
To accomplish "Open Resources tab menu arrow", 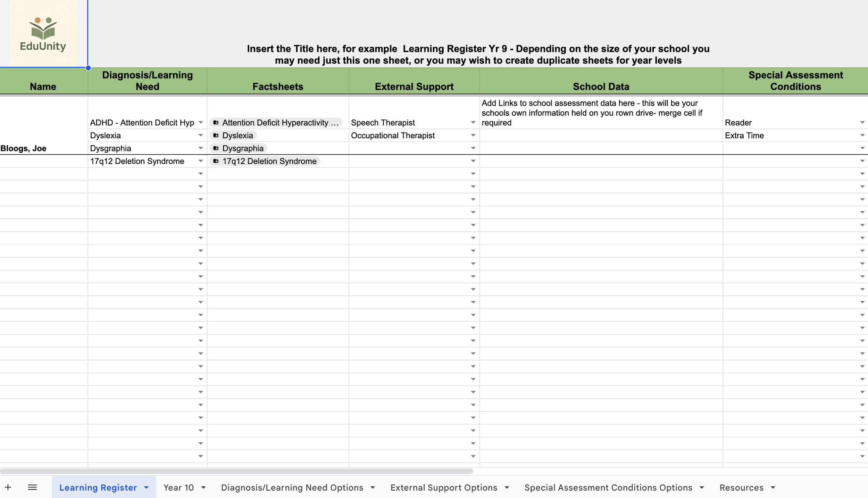I will [x=773, y=488].
